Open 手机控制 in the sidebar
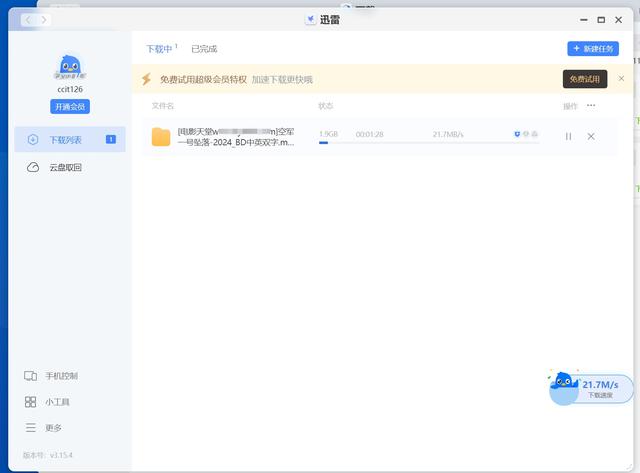Image resolution: width=640 pixels, height=473 pixels. pos(61,376)
